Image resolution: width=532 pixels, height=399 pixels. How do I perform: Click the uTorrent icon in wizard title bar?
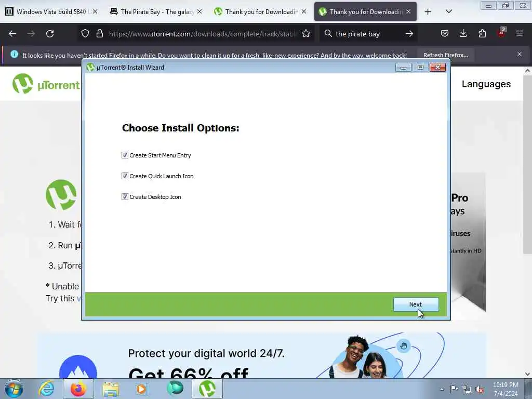click(x=90, y=67)
